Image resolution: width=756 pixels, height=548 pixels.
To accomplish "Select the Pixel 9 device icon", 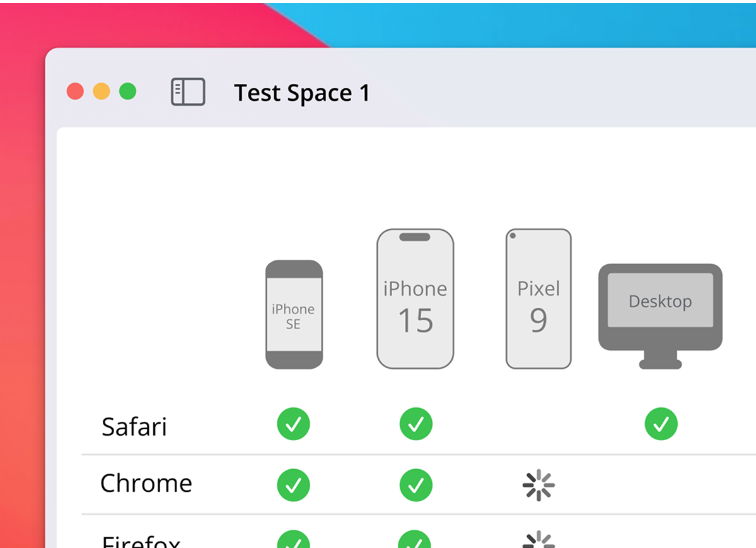I will pyautogui.click(x=538, y=299).
